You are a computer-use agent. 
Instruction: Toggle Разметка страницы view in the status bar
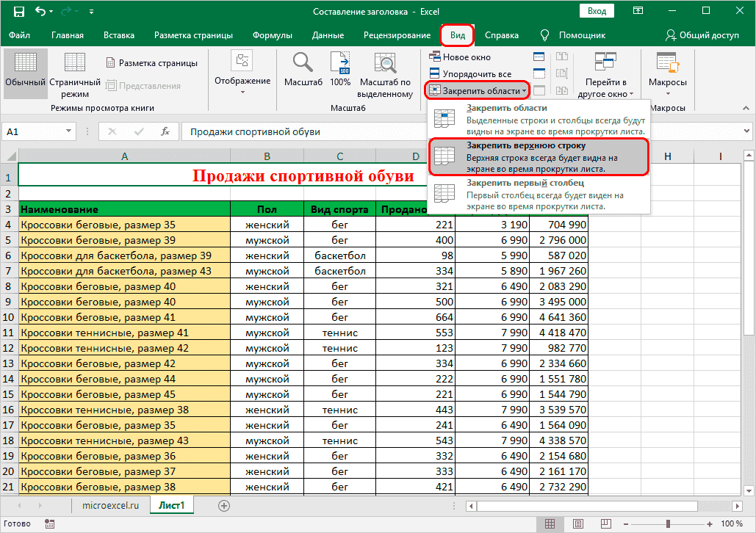click(577, 523)
